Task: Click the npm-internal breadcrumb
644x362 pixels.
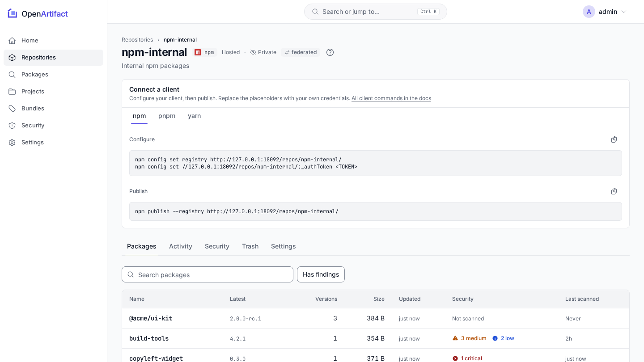Action: pyautogui.click(x=180, y=40)
